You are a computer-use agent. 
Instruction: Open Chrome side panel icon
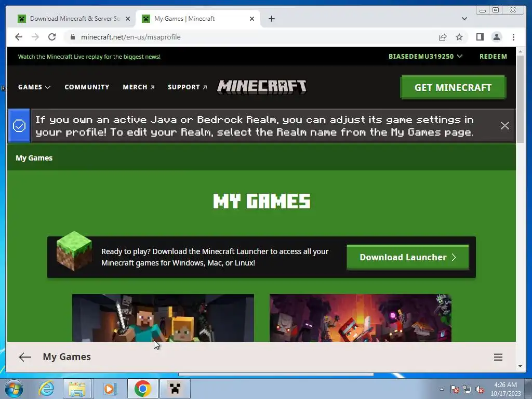[480, 37]
